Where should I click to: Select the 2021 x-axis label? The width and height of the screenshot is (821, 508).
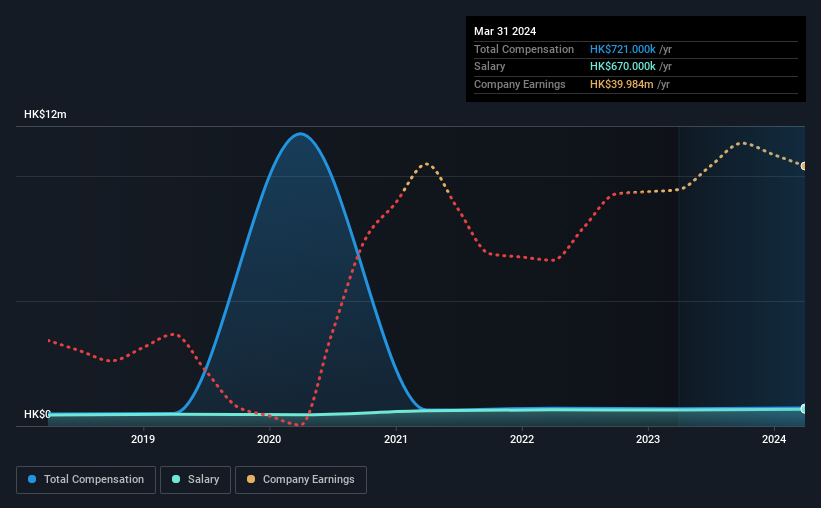coord(395,439)
